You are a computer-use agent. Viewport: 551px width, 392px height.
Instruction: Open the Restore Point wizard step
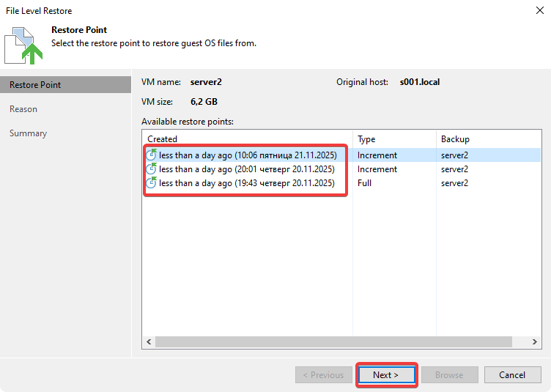(35, 85)
